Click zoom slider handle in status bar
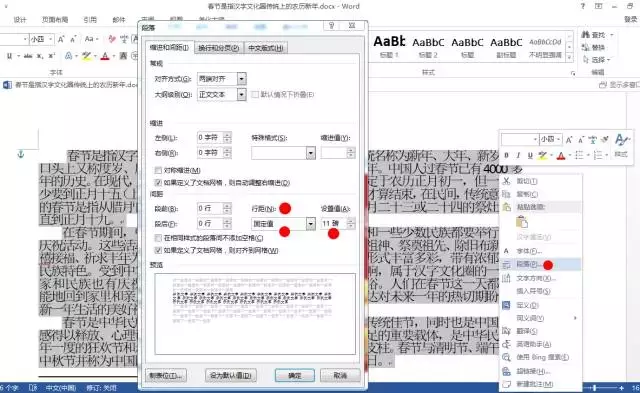640x393 pixels. (595, 388)
